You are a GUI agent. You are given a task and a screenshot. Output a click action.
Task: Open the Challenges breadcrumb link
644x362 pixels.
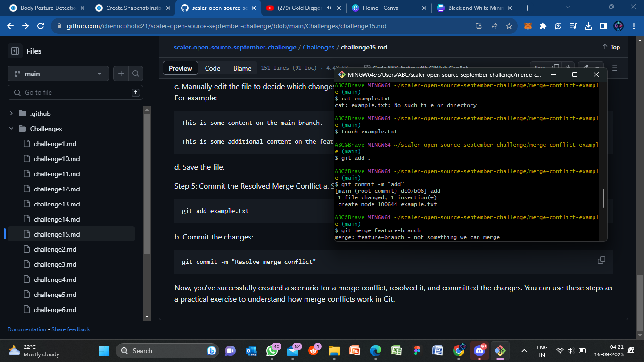pos(318,47)
